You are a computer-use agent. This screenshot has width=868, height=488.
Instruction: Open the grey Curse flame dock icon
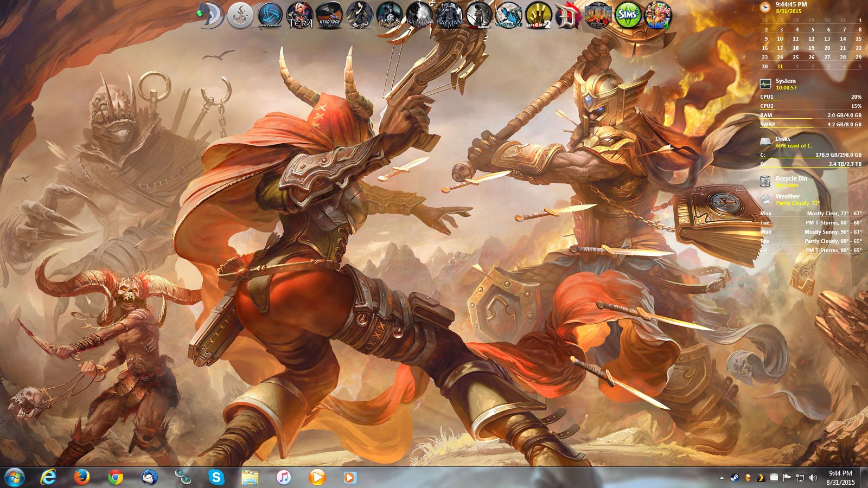240,15
